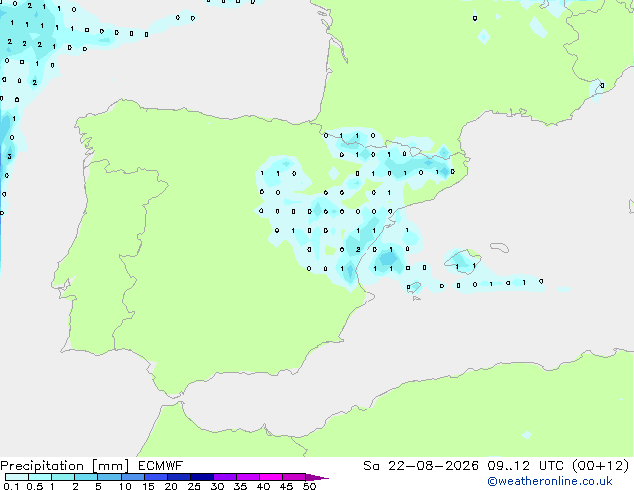Click the legend label "35"
634x490 pixels.
pyautogui.click(x=240, y=486)
